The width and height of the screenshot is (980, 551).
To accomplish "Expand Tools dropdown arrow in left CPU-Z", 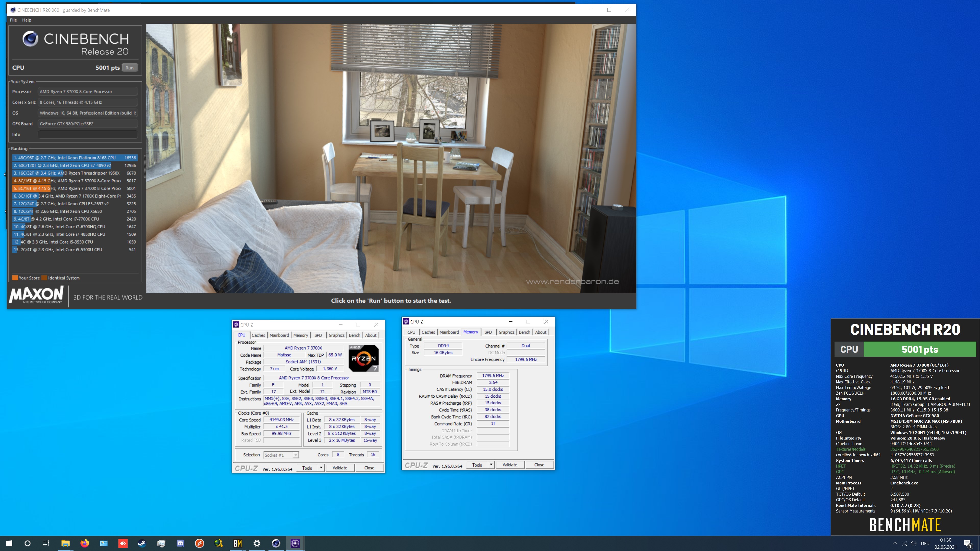I will [x=321, y=468].
